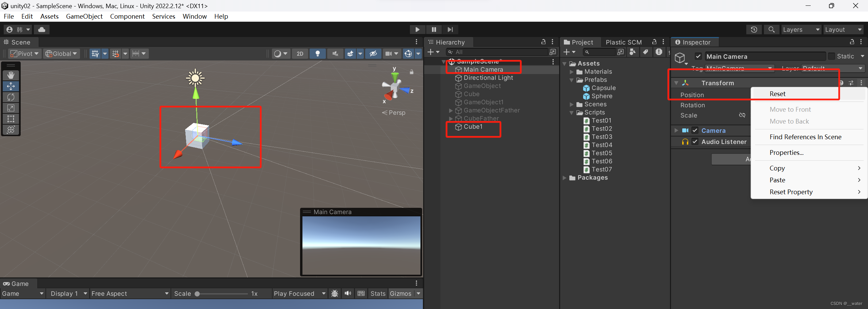The width and height of the screenshot is (868, 309).
Task: Open the Window menu
Action: [194, 16]
